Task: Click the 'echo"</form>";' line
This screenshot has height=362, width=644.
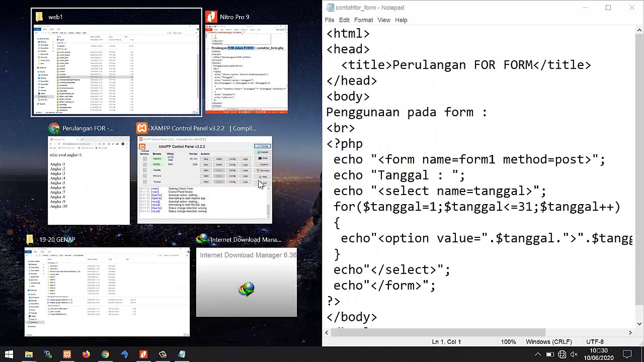Action: 384,286
